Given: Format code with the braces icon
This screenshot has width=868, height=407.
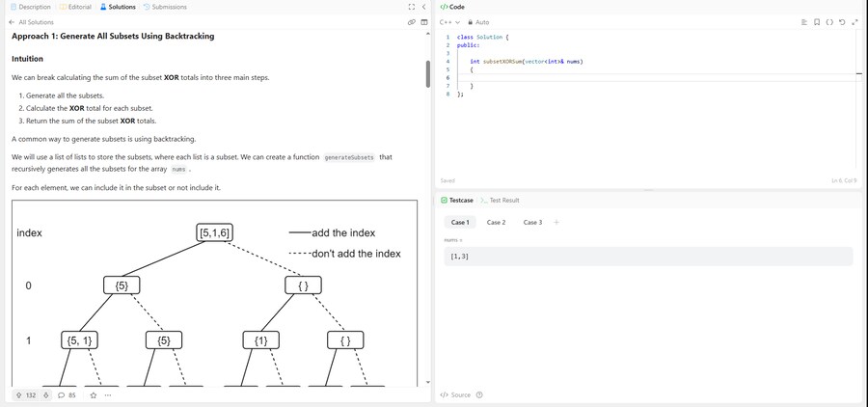Looking at the screenshot, I should pyautogui.click(x=829, y=22).
